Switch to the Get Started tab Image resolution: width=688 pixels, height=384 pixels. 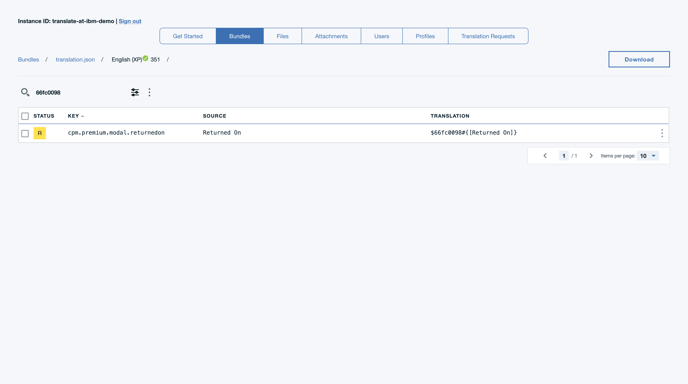pyautogui.click(x=188, y=36)
